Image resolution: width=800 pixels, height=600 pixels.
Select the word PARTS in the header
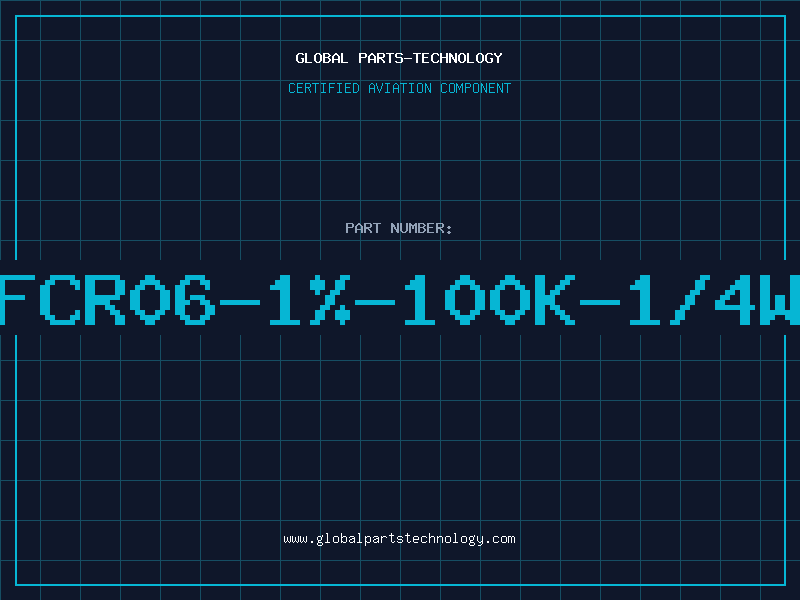(380, 58)
